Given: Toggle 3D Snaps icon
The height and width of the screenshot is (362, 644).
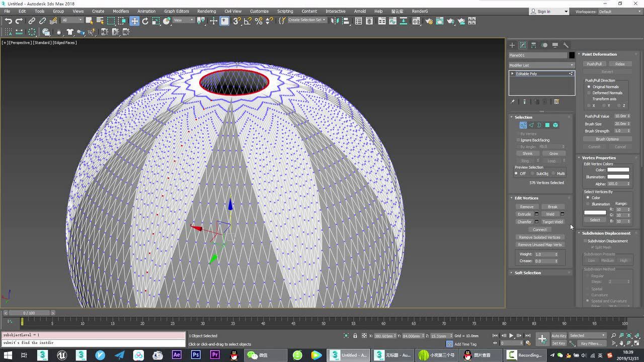Looking at the screenshot, I should [x=236, y=21].
